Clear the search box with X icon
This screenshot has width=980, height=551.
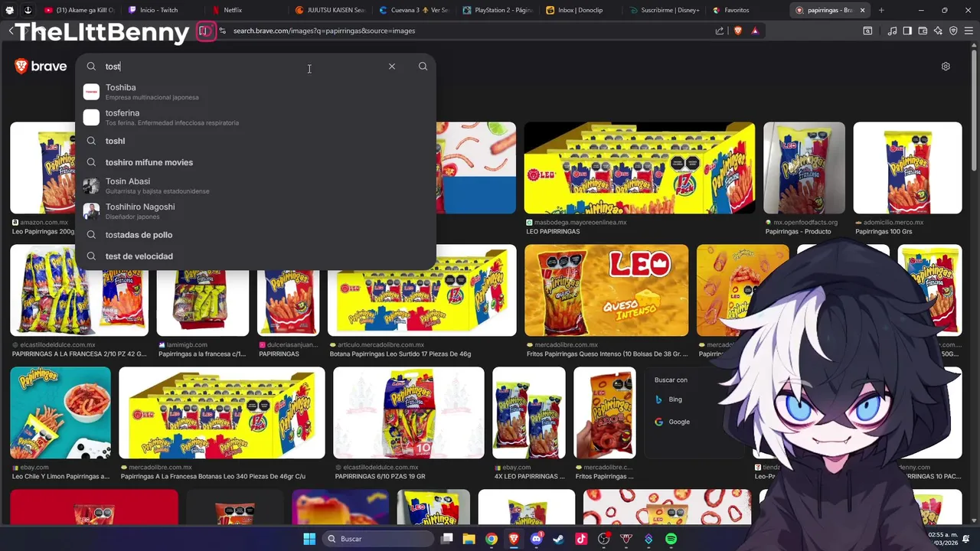pyautogui.click(x=392, y=67)
